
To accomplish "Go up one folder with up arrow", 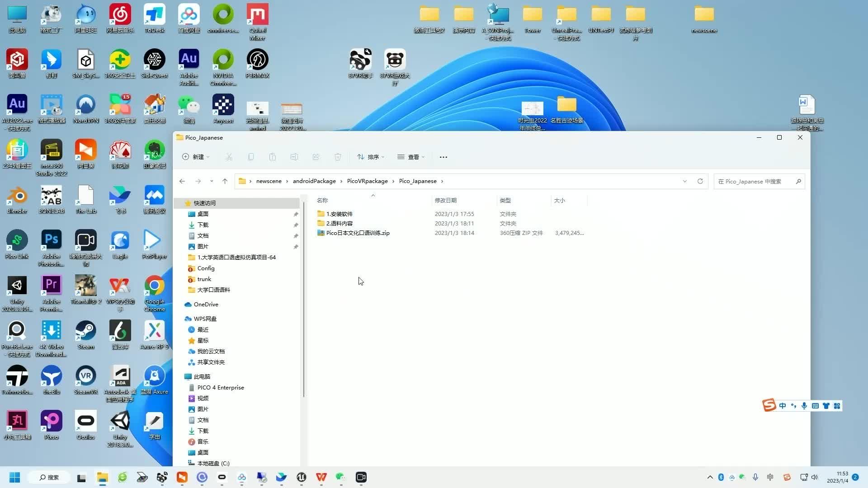I will (225, 181).
